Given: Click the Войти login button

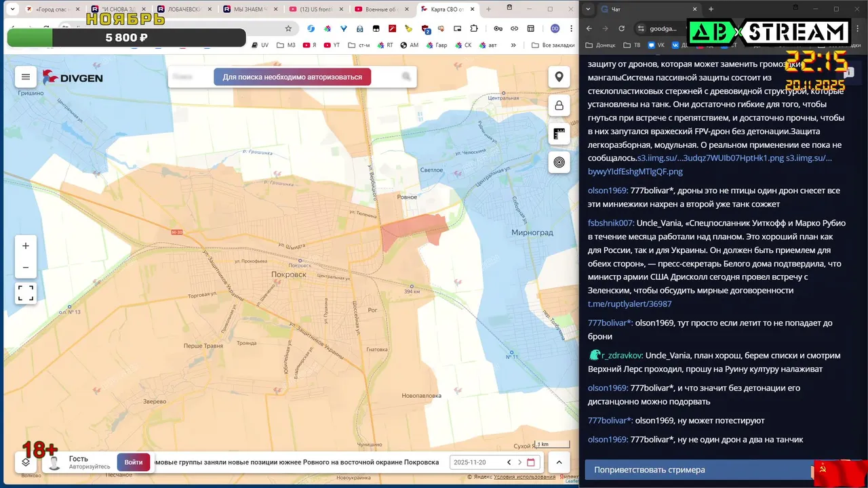Looking at the screenshot, I should 134,462.
